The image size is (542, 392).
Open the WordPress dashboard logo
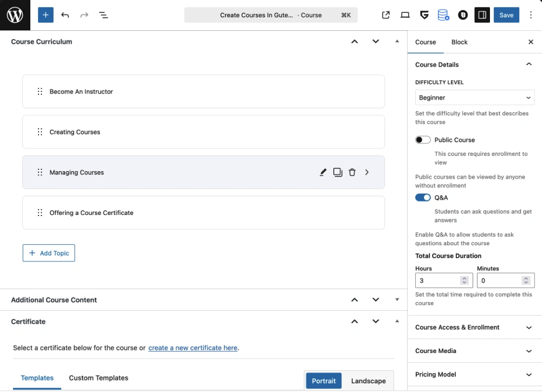point(15,15)
